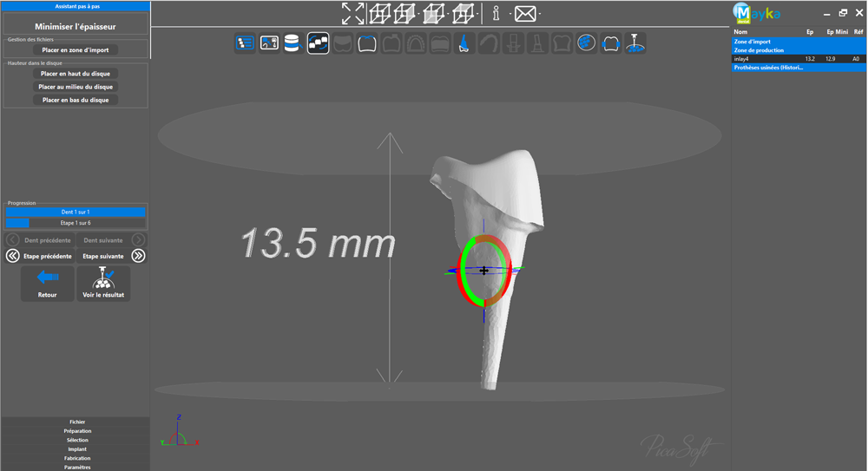Screen dimensions: 868x471
Task: Open the Sélection menu
Action: (76, 440)
